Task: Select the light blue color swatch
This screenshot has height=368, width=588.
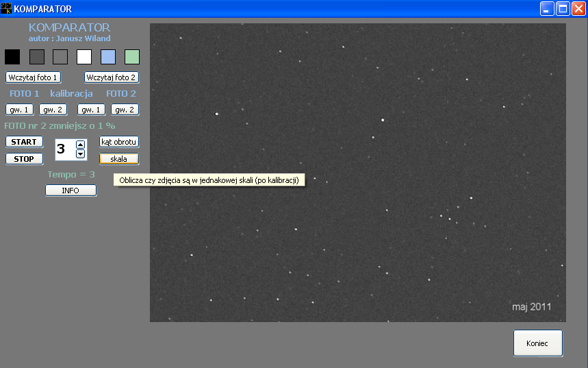Action: (108, 57)
